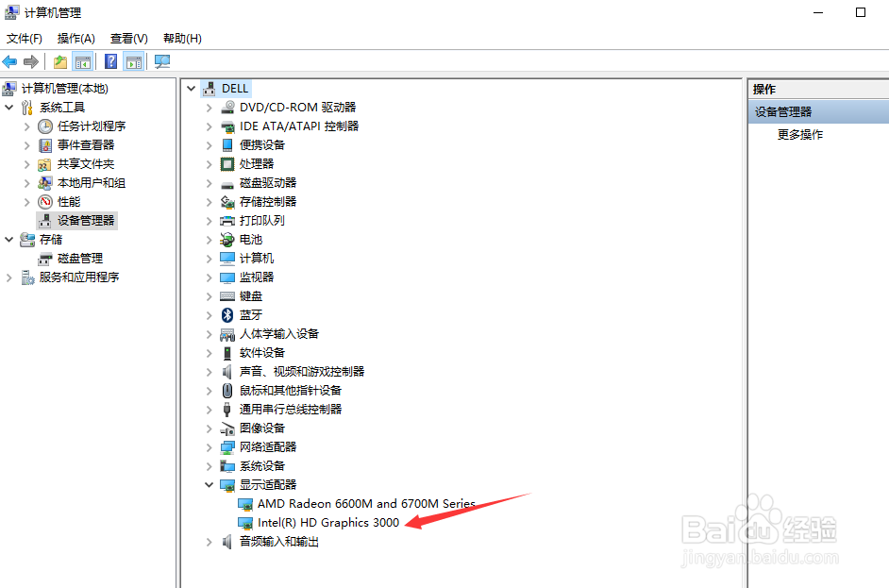Select 计算机管理(本地) root item
Image resolution: width=889 pixels, height=588 pixels.
click(64, 89)
